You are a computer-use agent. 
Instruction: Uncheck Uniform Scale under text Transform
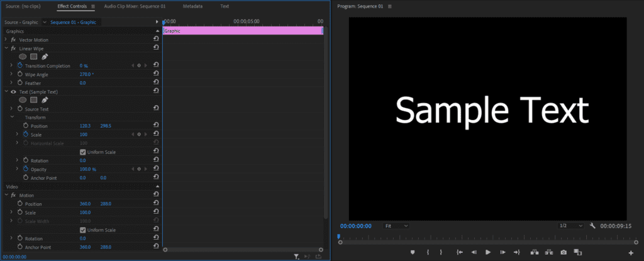click(x=82, y=152)
